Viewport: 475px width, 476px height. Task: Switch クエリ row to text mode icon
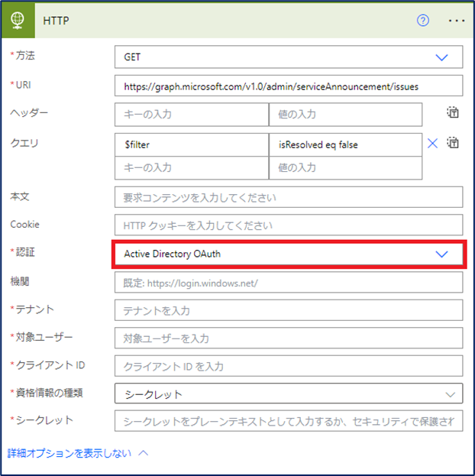(453, 143)
